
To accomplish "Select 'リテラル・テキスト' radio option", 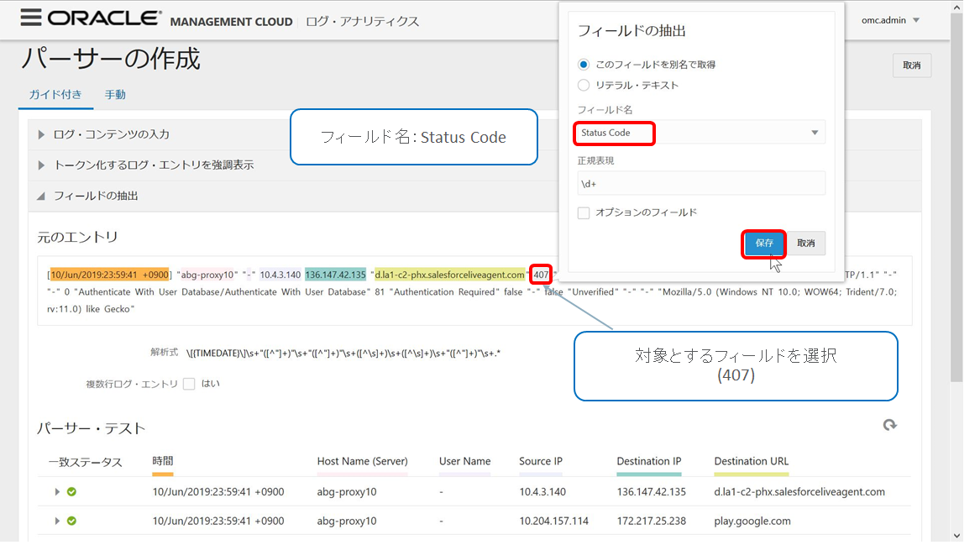I will pos(584,85).
